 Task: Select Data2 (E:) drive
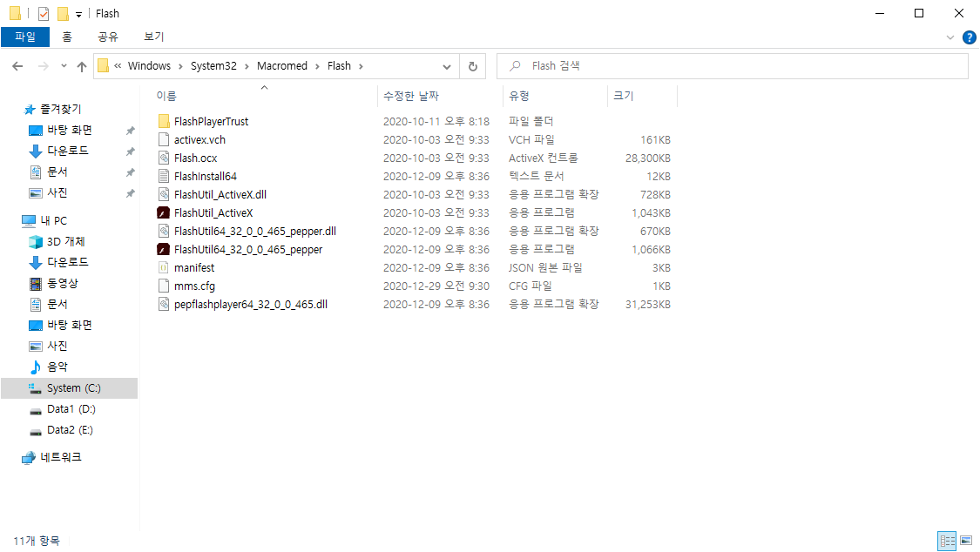(x=70, y=429)
